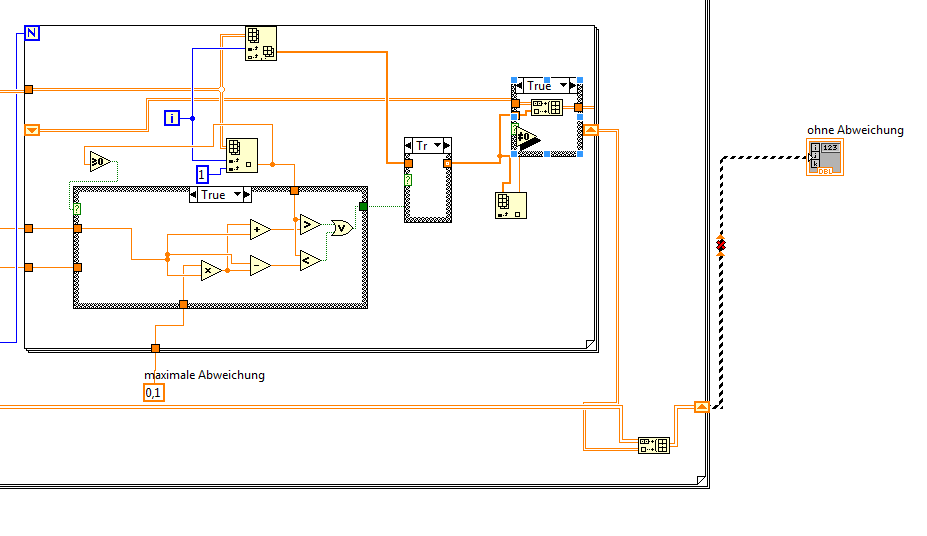Screen dimensions: 927x536
Task: Click the For Loop count terminal N
Action: point(32,33)
